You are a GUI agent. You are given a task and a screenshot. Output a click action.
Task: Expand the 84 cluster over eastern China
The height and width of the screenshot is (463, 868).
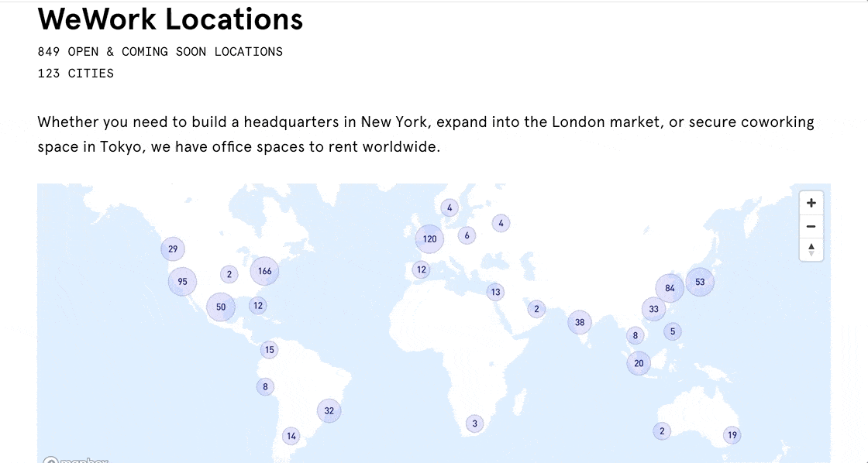click(670, 288)
